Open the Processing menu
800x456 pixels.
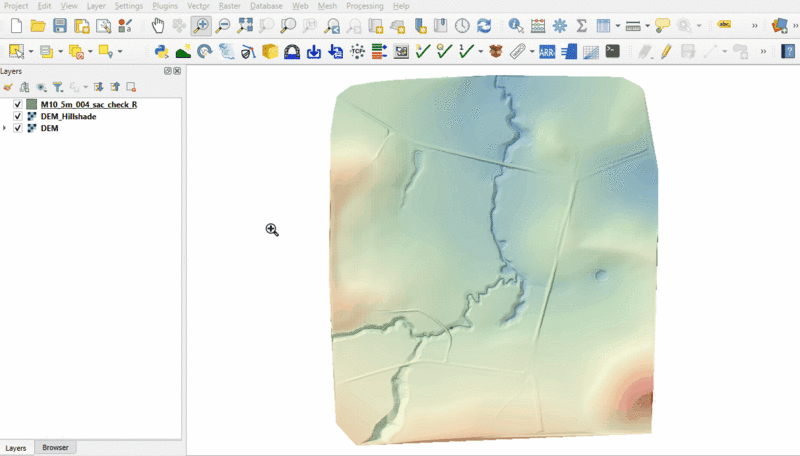click(364, 6)
